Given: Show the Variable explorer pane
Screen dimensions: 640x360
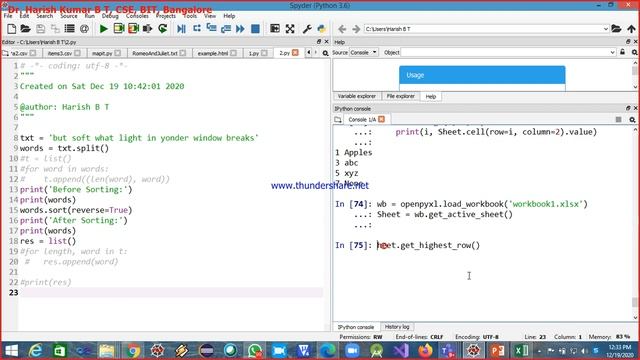Looking at the screenshot, I should tap(356, 96).
